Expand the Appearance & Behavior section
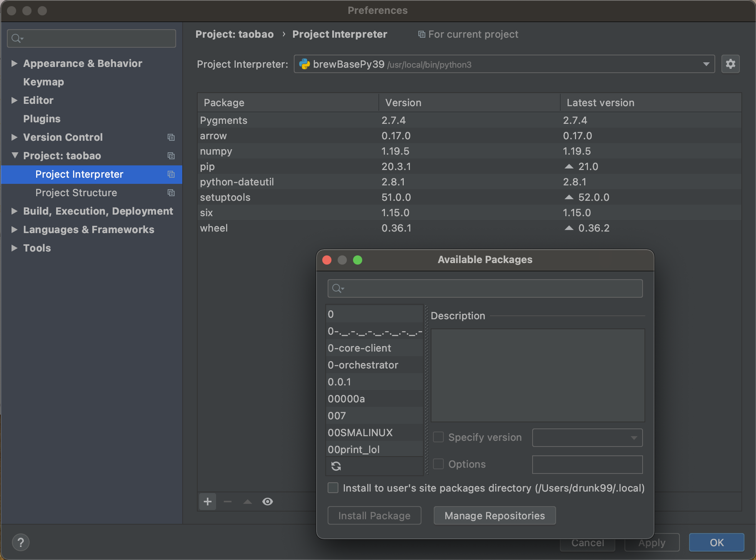The image size is (756, 560). pyautogui.click(x=14, y=63)
